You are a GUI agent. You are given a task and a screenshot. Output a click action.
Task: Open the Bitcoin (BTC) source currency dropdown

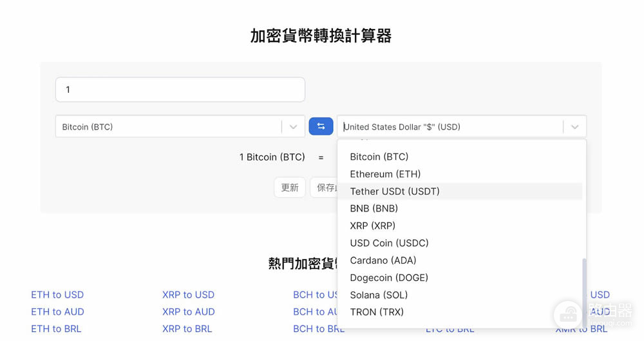point(180,126)
